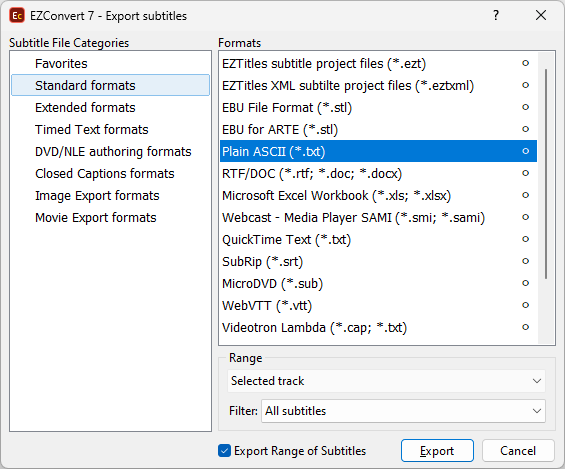Image resolution: width=565 pixels, height=469 pixels.
Task: Toggle favorite circle for QuickTime Text
Action: (x=525, y=239)
